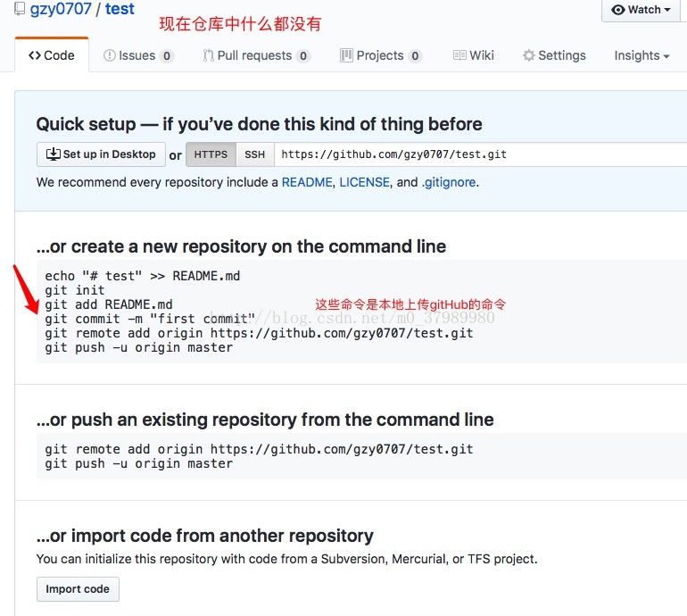The width and height of the screenshot is (687, 616).
Task: Click the Projects board icon
Action: click(346, 55)
